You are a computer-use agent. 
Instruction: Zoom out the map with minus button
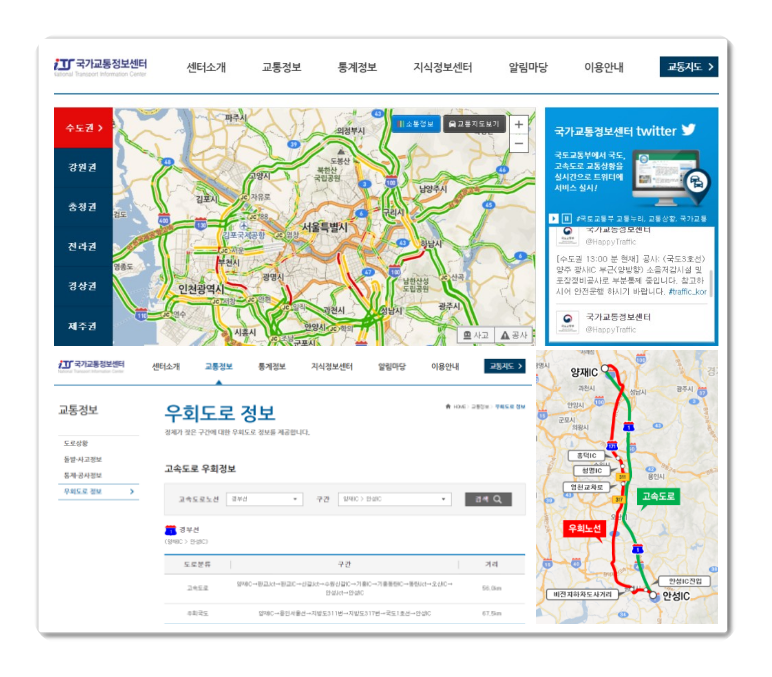point(519,143)
